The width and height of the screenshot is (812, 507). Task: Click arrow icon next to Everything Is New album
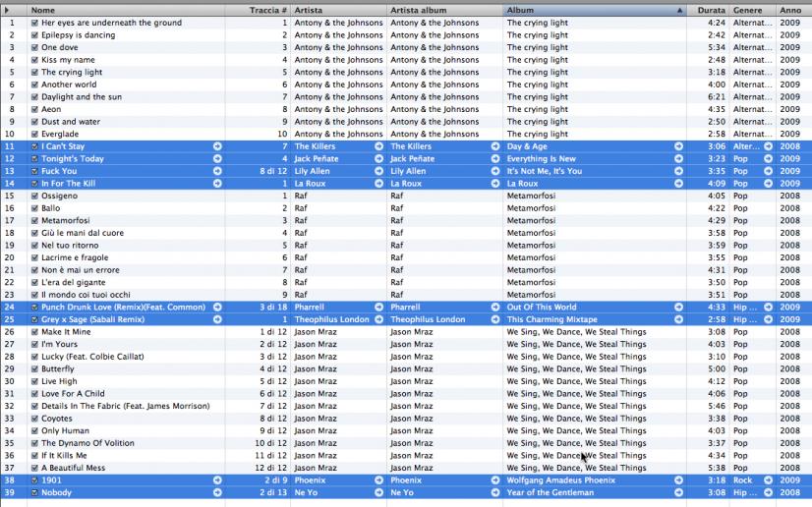coord(678,159)
